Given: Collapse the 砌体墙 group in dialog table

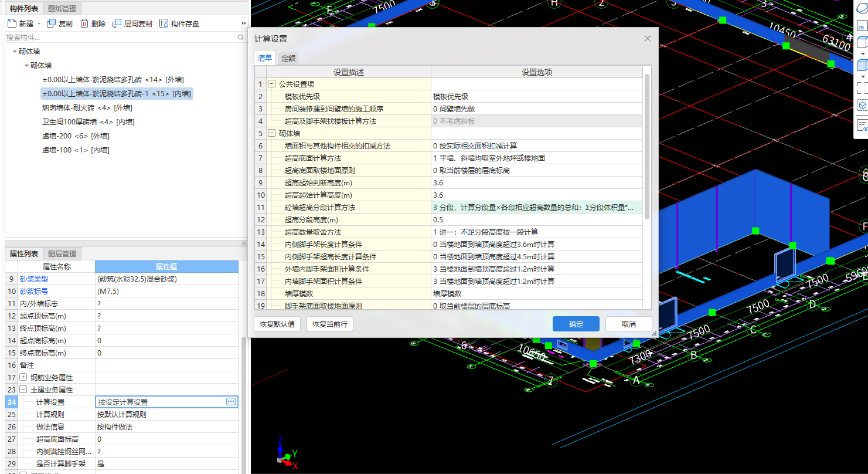Looking at the screenshot, I should (272, 134).
